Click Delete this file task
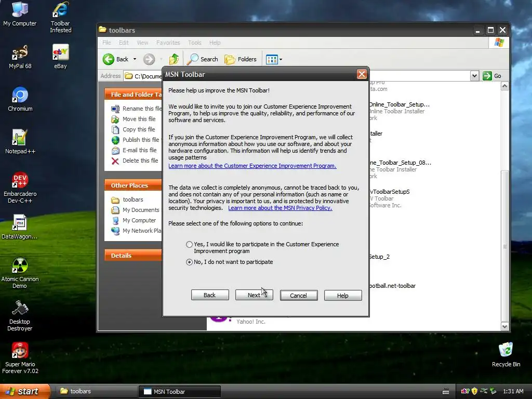This screenshot has height=399, width=532. click(135, 161)
